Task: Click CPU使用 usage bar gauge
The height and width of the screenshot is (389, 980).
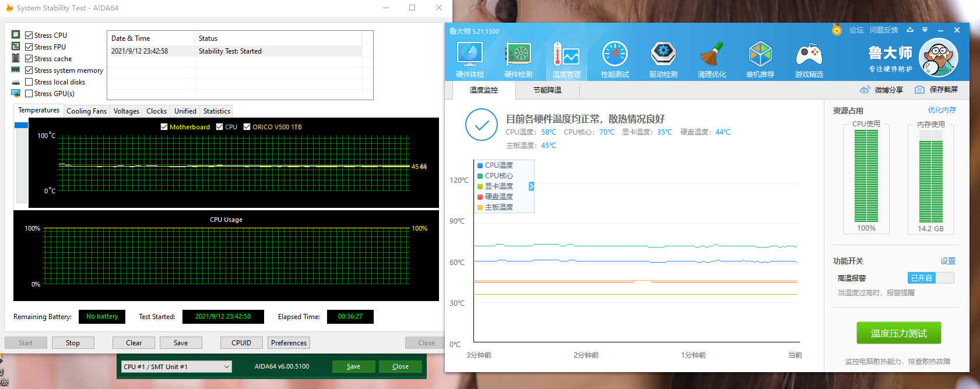Action: 866,176
